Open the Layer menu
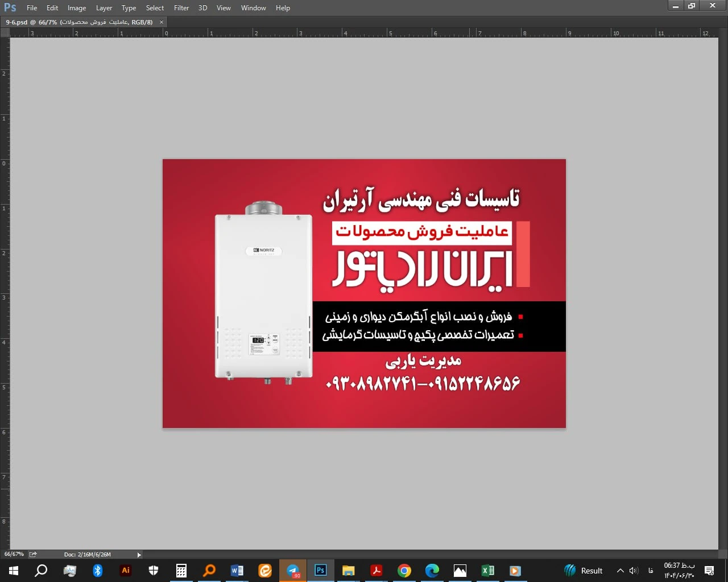 [x=104, y=8]
